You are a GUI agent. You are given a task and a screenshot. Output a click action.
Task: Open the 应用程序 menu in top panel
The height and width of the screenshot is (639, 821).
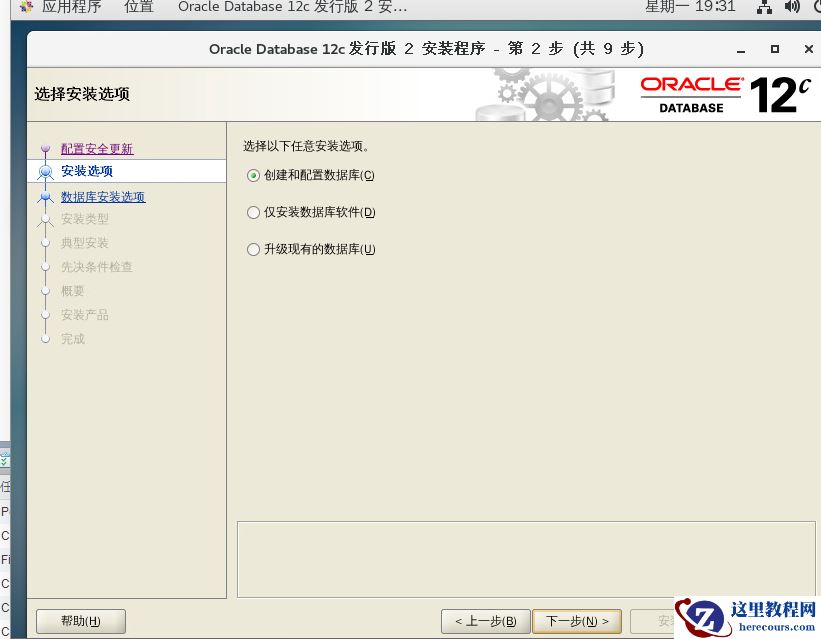coord(71,7)
